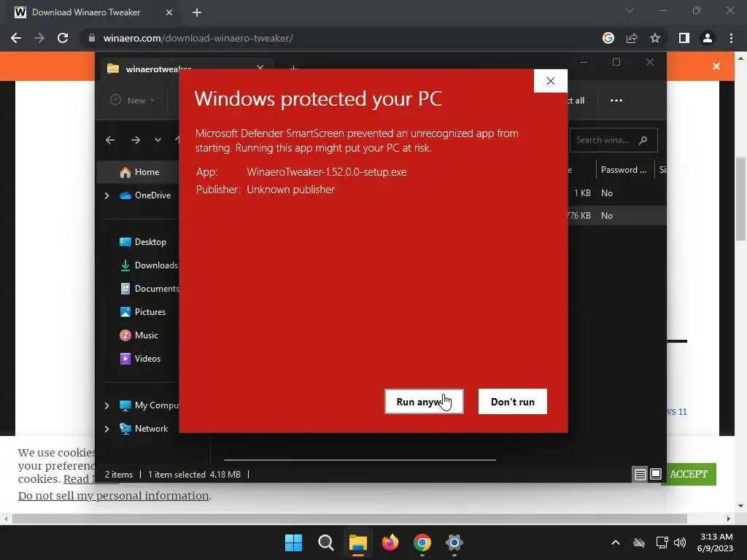Open the Google icon in Chrome's toolbar
The width and height of the screenshot is (747, 560).
608,38
